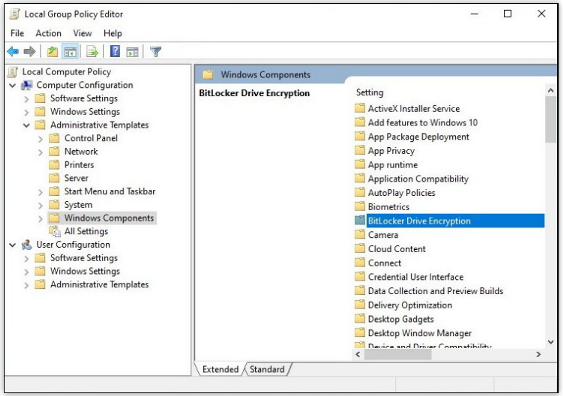Select 'App runtime' in the list
563x396 pixels.
(393, 165)
